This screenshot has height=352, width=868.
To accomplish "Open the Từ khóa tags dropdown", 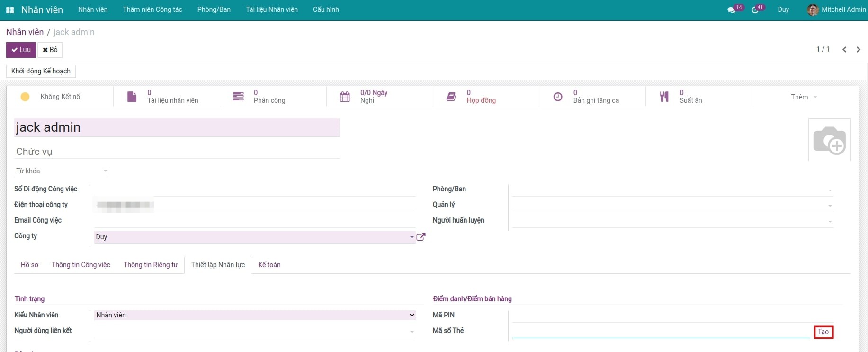I will (62, 171).
